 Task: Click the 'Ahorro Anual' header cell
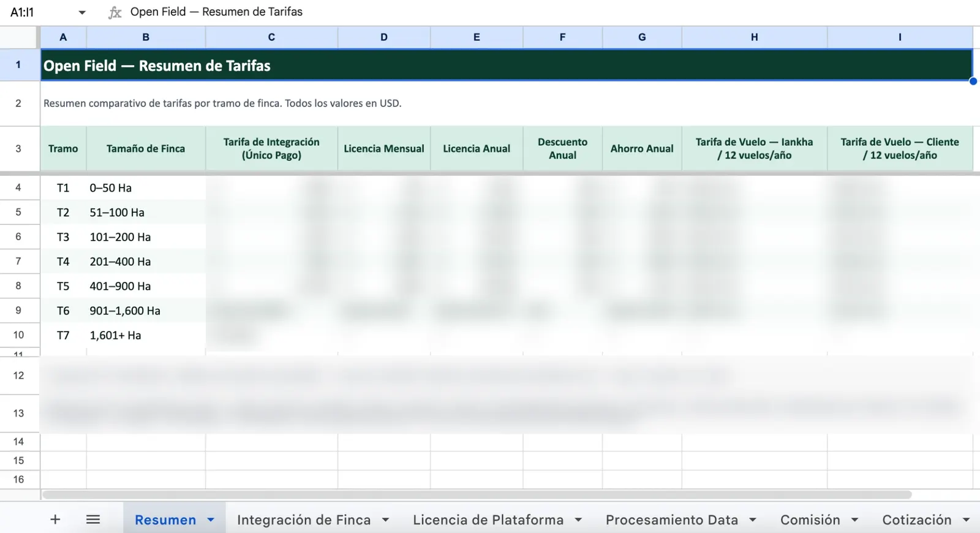tap(642, 148)
